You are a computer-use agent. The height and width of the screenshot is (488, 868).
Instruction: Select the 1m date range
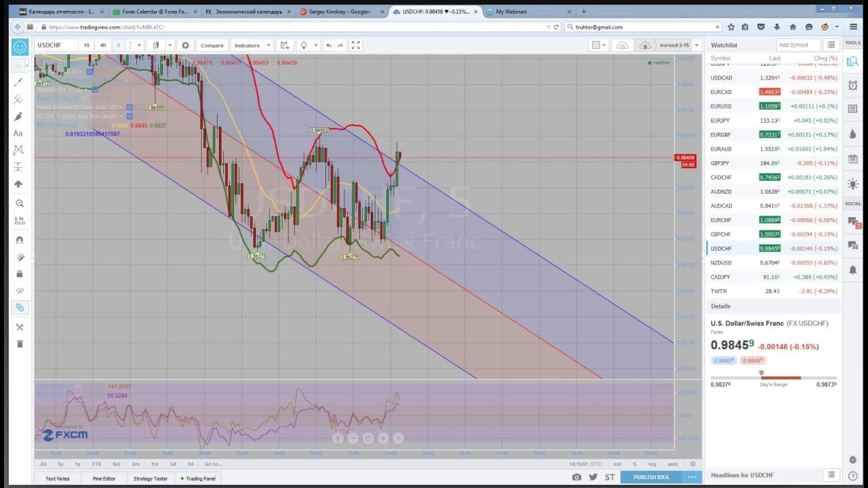click(155, 464)
